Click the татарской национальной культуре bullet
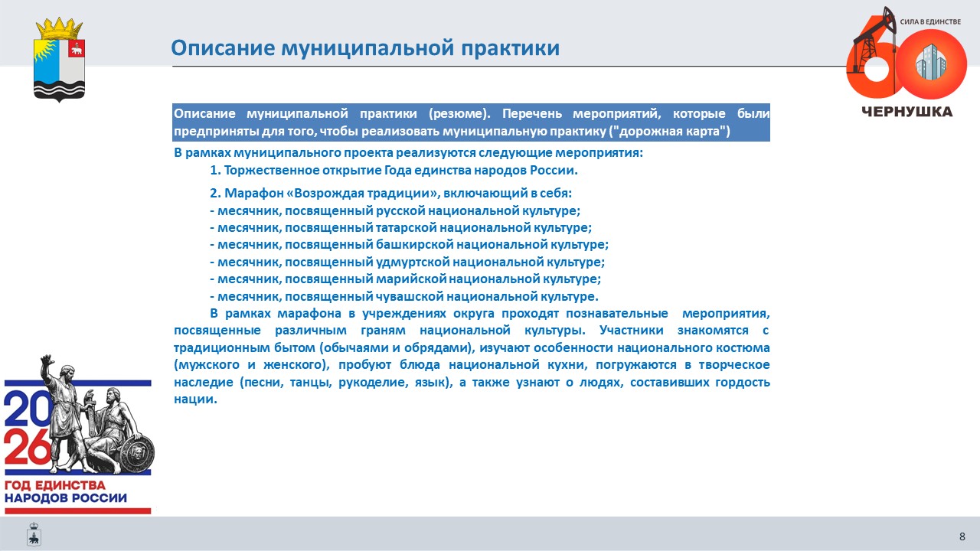The width and height of the screenshot is (980, 551). click(x=400, y=227)
